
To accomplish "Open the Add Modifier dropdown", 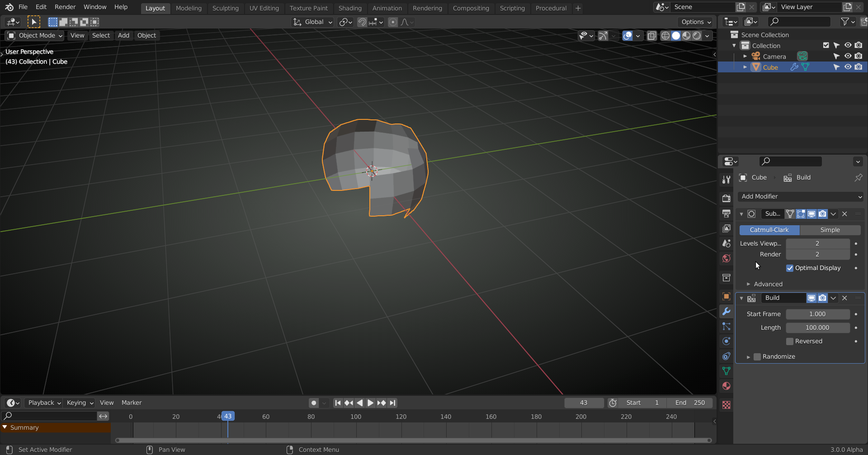I will coord(801,197).
